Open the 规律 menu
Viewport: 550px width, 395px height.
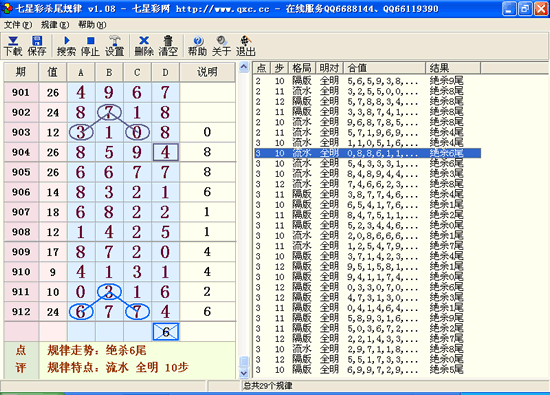[55, 25]
